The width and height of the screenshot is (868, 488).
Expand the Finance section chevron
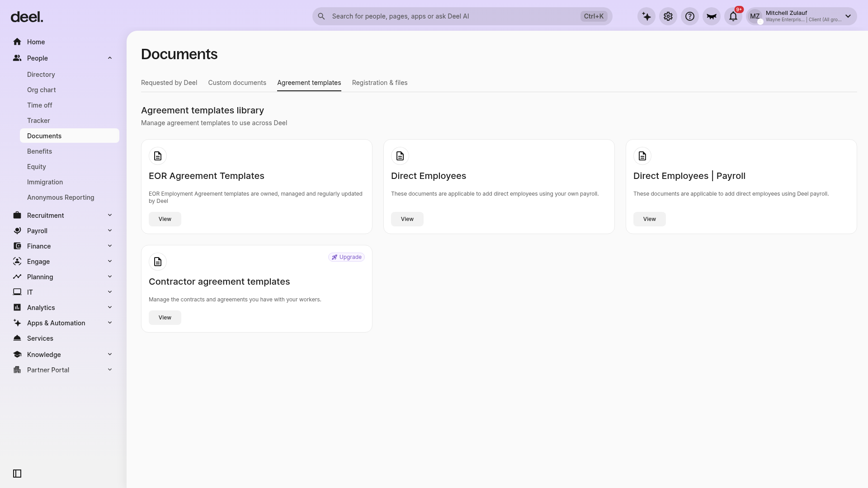tap(110, 246)
